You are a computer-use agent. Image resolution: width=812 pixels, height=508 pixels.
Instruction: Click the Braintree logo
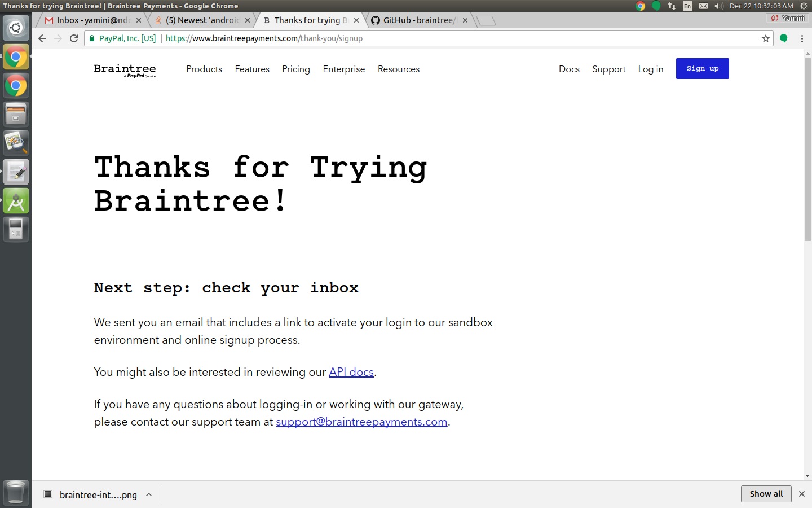click(125, 70)
